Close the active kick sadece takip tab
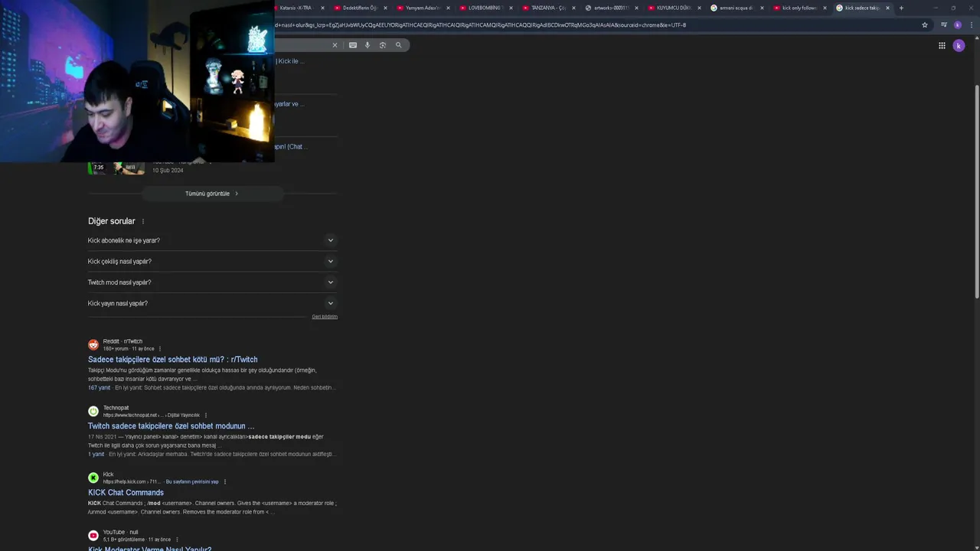 (887, 8)
